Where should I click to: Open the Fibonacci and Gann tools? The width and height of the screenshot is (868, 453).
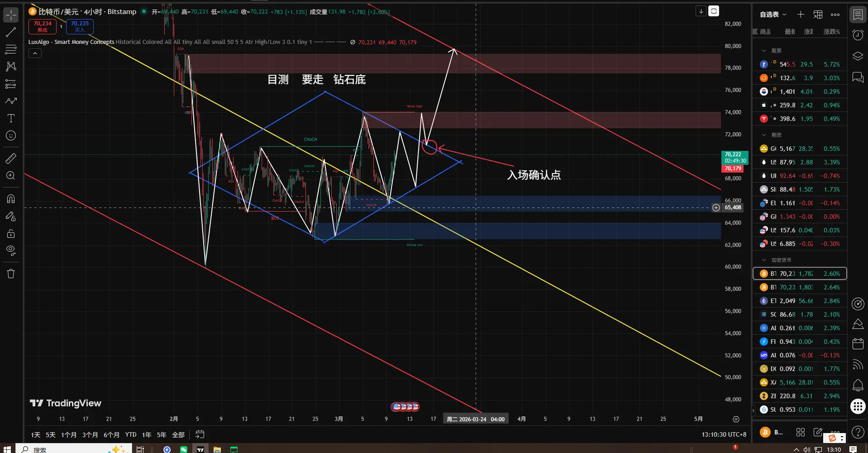[11, 49]
